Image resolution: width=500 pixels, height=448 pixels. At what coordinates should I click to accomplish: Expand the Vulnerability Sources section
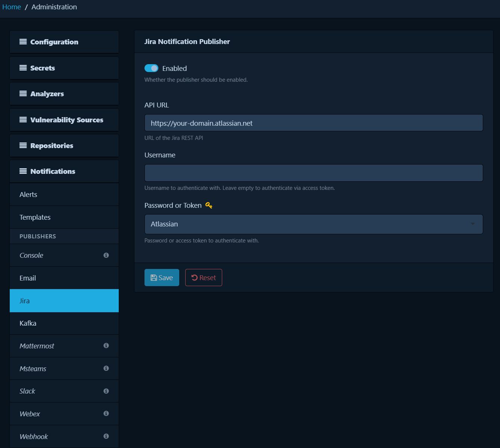64,120
